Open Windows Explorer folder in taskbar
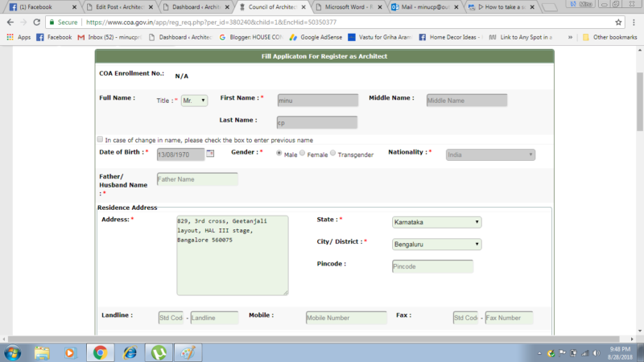This screenshot has width=644, height=362. 42,352
